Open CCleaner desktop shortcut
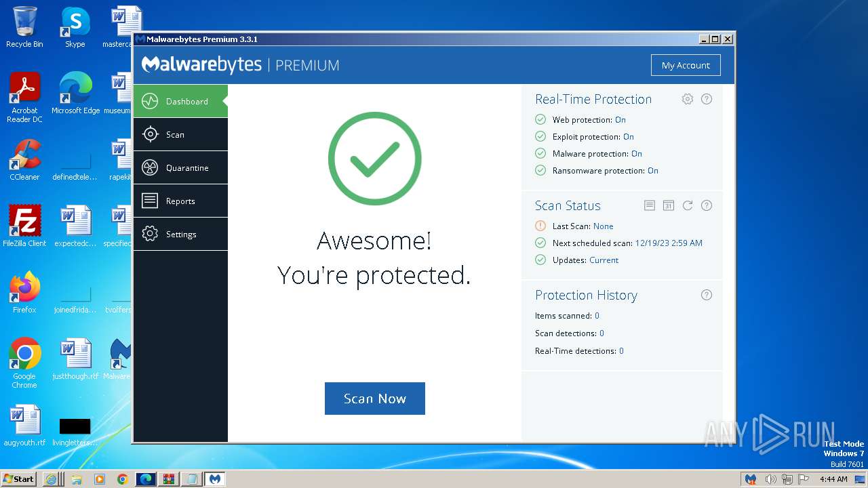This screenshot has height=488, width=868. 24,160
